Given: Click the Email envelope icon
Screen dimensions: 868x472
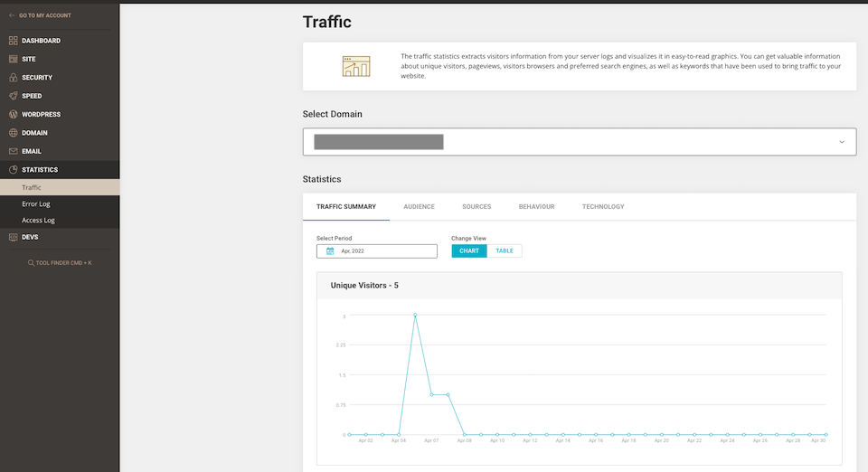Looking at the screenshot, I should click(x=14, y=151).
